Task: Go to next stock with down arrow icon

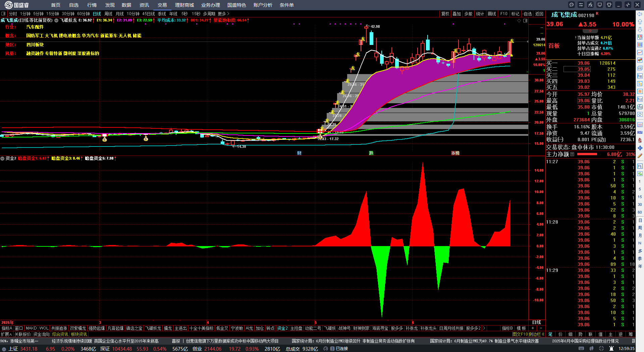Action: pyautogui.click(x=640, y=30)
